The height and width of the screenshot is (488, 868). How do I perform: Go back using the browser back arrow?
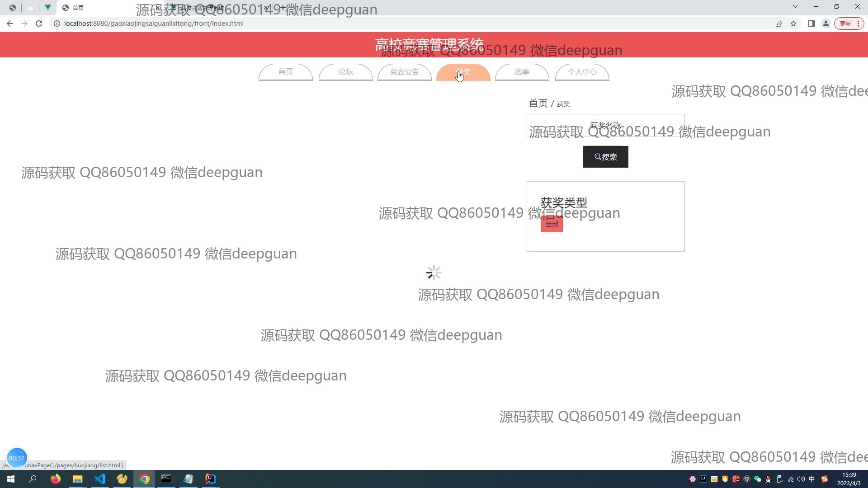[10, 23]
